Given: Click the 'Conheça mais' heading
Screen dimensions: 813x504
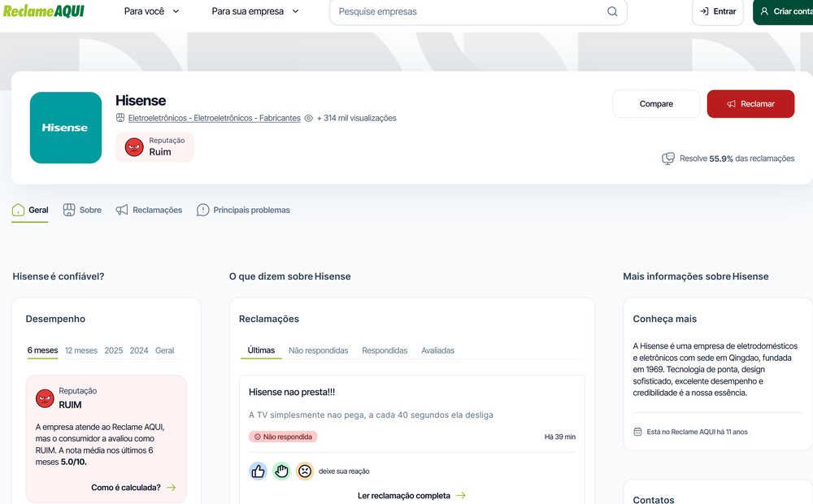Looking at the screenshot, I should (x=665, y=319).
